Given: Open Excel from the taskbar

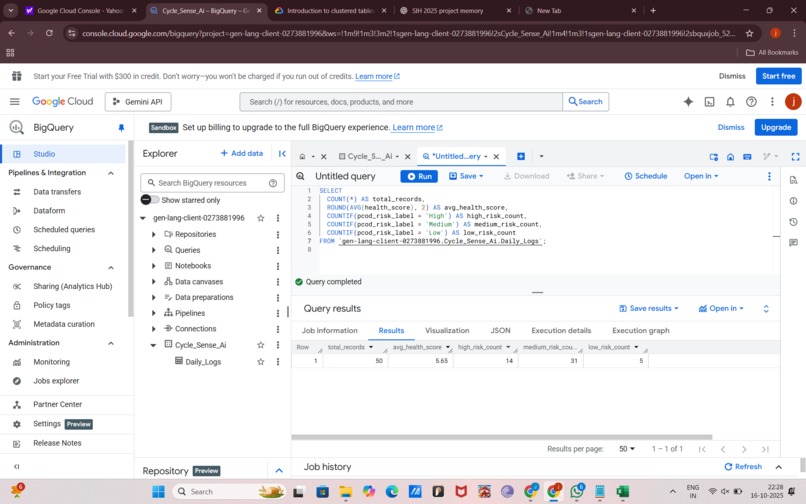Looking at the screenshot, I should 623,492.
